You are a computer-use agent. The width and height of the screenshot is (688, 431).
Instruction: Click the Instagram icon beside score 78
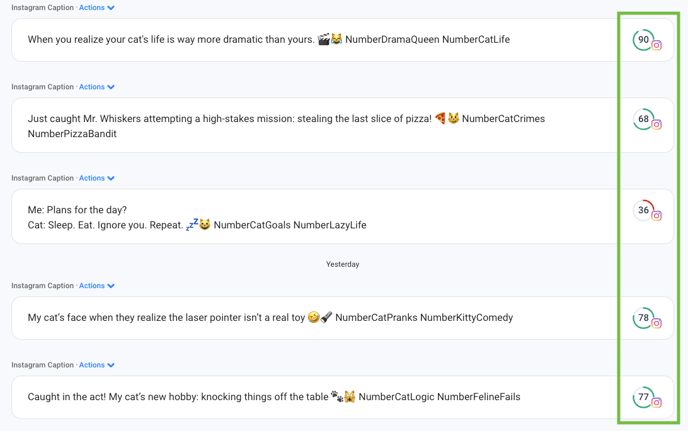click(x=656, y=323)
